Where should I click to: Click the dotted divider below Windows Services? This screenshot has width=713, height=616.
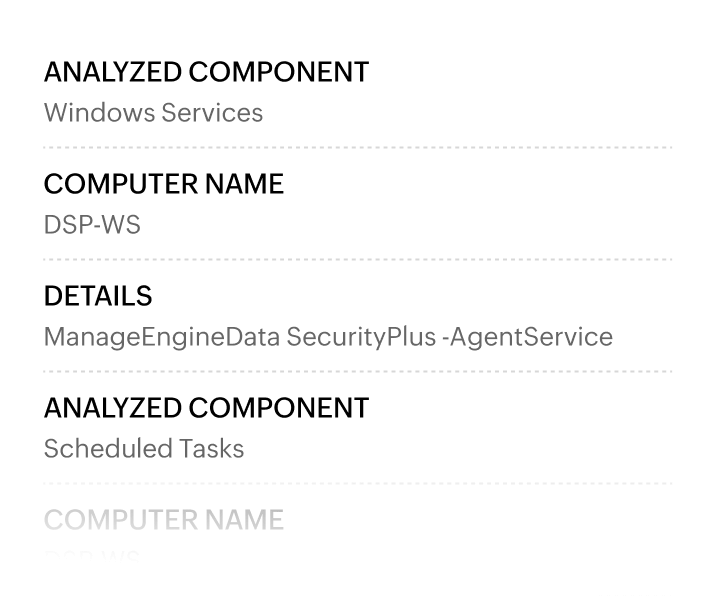click(x=357, y=147)
